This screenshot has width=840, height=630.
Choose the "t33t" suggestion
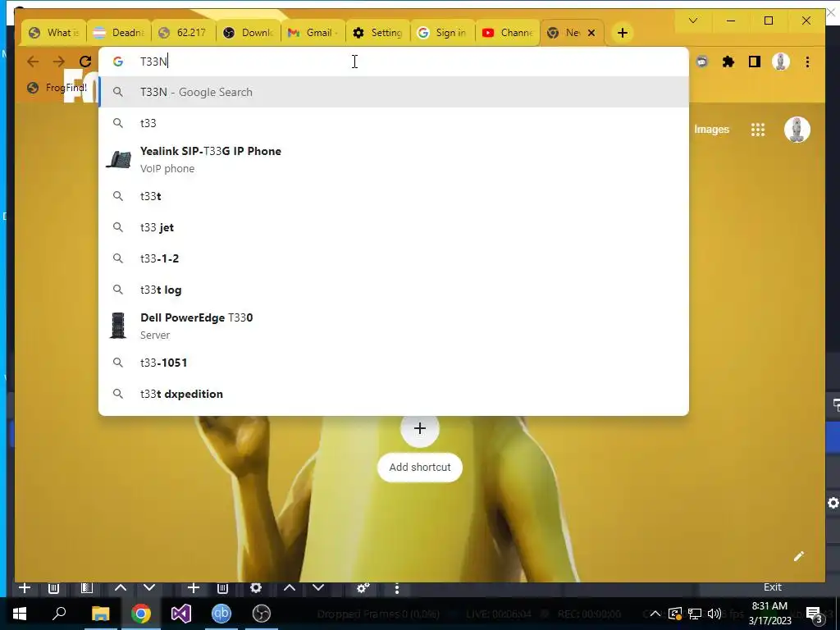(x=393, y=196)
